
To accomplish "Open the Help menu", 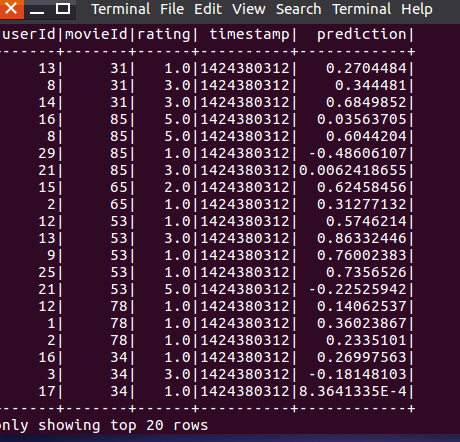I will point(417,9).
